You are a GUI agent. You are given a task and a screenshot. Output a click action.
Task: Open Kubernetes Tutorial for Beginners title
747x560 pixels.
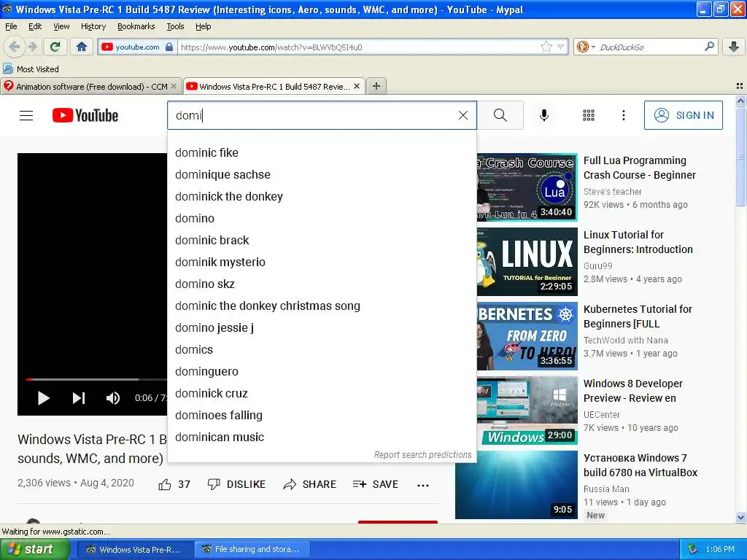point(638,316)
